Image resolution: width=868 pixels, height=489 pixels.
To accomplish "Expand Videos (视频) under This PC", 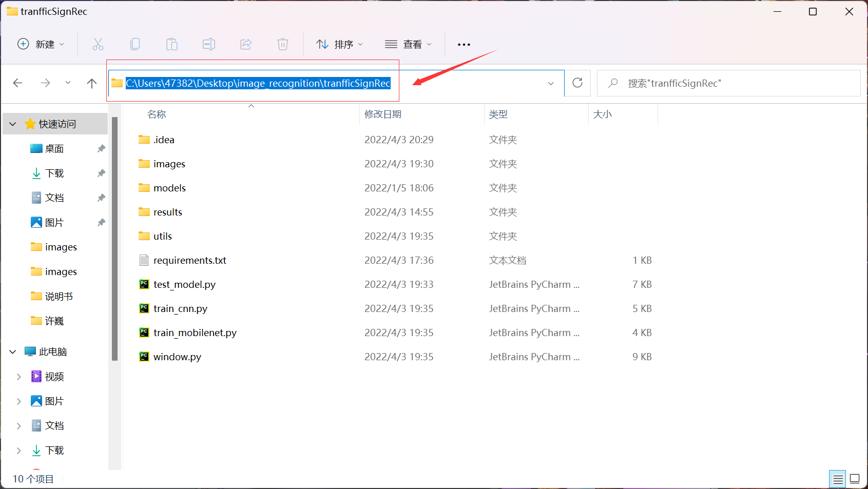I will (19, 377).
